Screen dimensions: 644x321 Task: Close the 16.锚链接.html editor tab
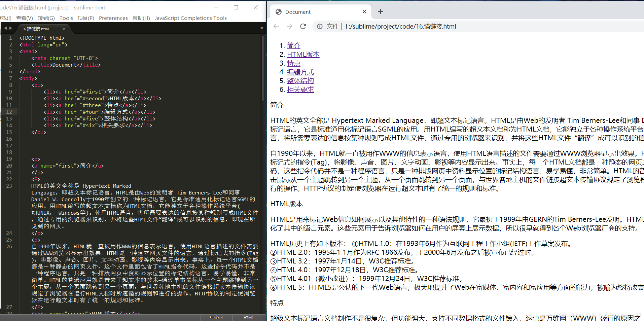coord(64,29)
